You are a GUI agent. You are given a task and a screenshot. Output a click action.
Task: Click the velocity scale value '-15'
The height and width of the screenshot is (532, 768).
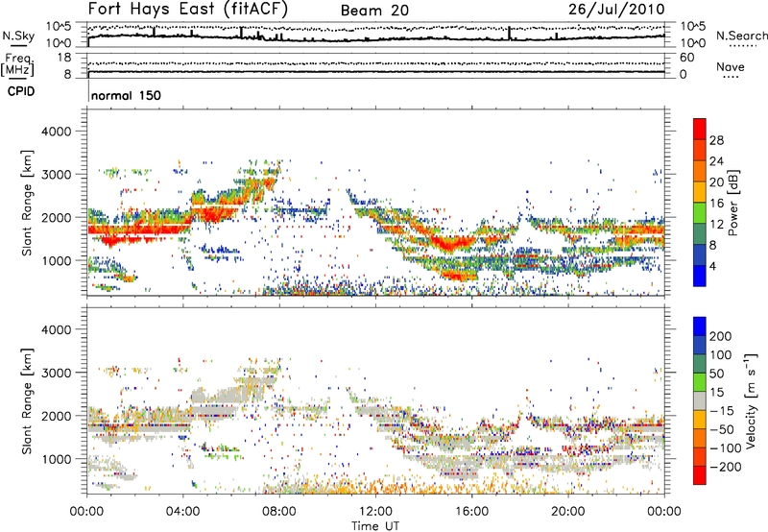click(x=722, y=411)
